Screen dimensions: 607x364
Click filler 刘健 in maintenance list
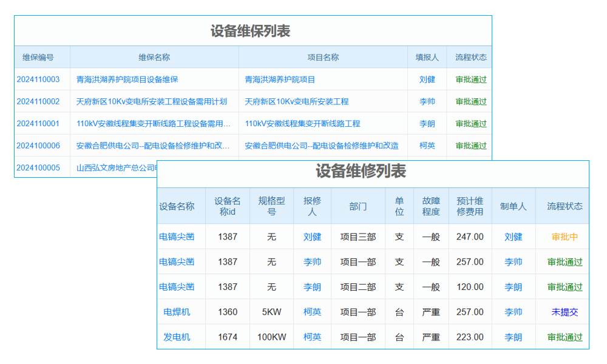[x=427, y=79]
